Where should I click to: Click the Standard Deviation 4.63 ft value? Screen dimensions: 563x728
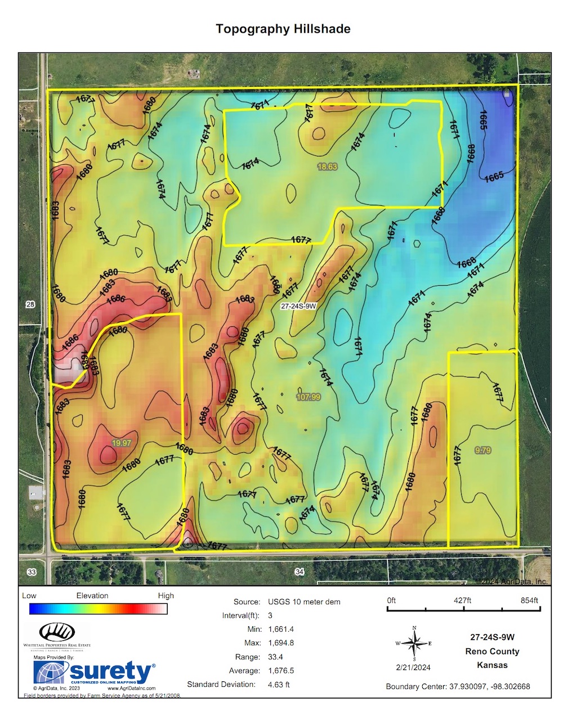pos(279,685)
